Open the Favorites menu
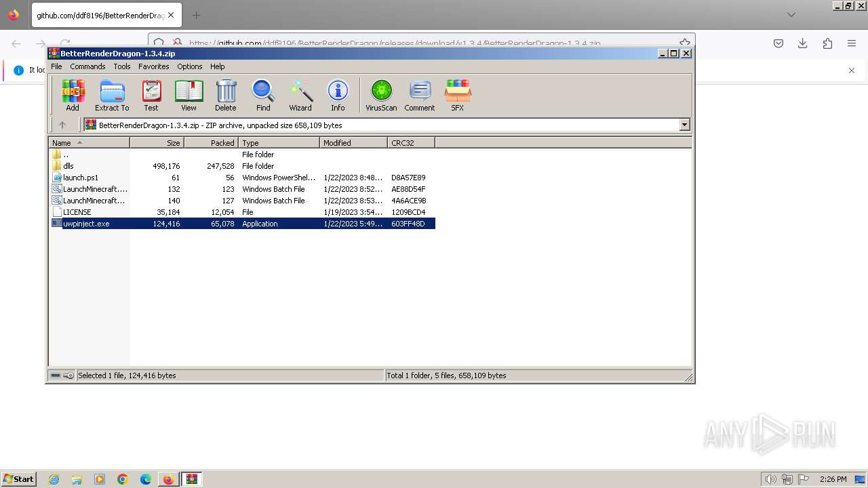Image resolution: width=868 pixels, height=488 pixels. [154, 66]
